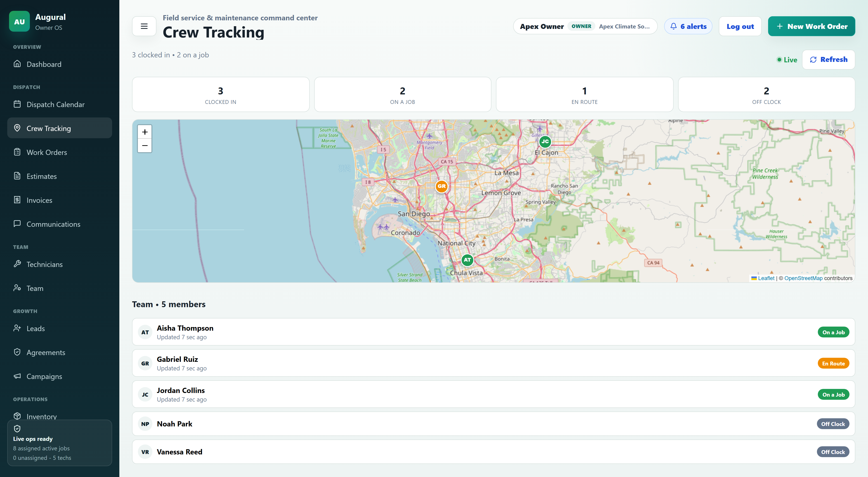
Task: Click the Clocked In stat card
Action: click(221, 95)
